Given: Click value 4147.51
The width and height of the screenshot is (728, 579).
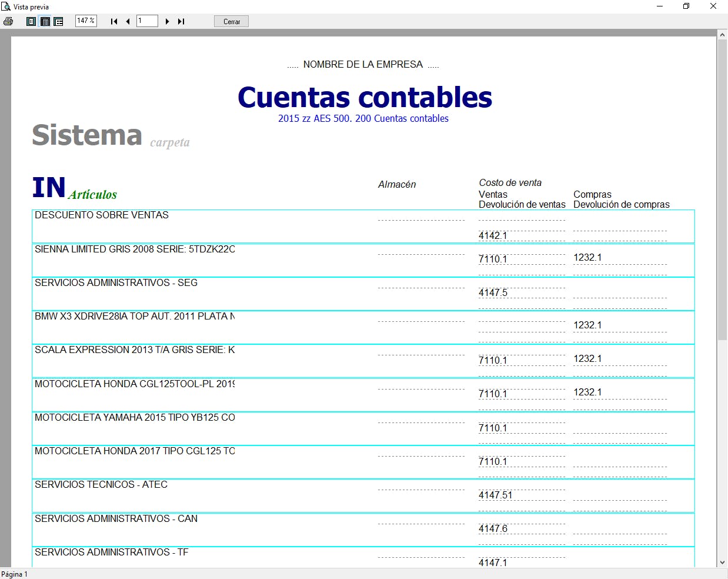Looking at the screenshot, I should (x=495, y=495).
